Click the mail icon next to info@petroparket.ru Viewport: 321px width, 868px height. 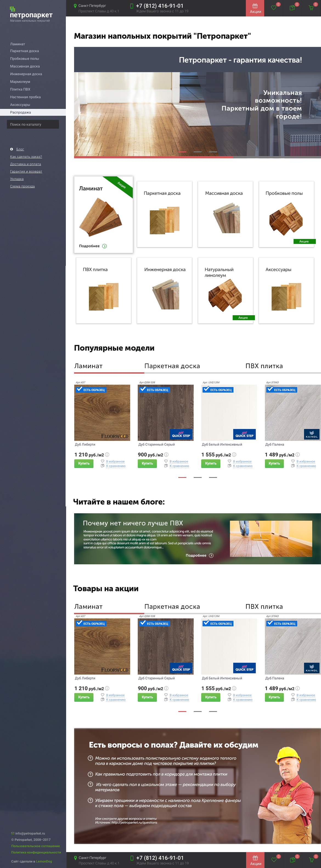(x=13, y=833)
